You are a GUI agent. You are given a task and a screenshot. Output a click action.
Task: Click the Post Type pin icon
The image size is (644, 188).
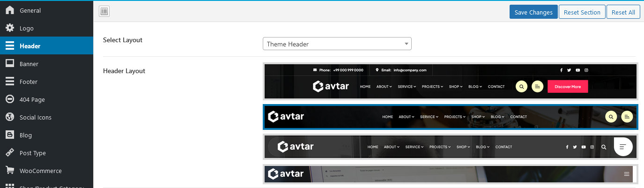[9, 153]
